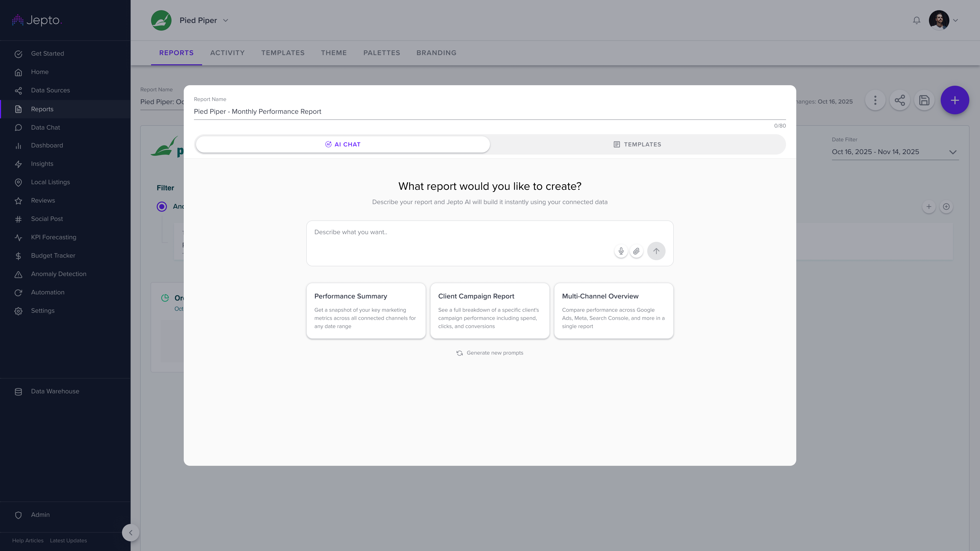This screenshot has width=980, height=551.
Task: Open the Date Filter dropdown
Action: coord(895,152)
